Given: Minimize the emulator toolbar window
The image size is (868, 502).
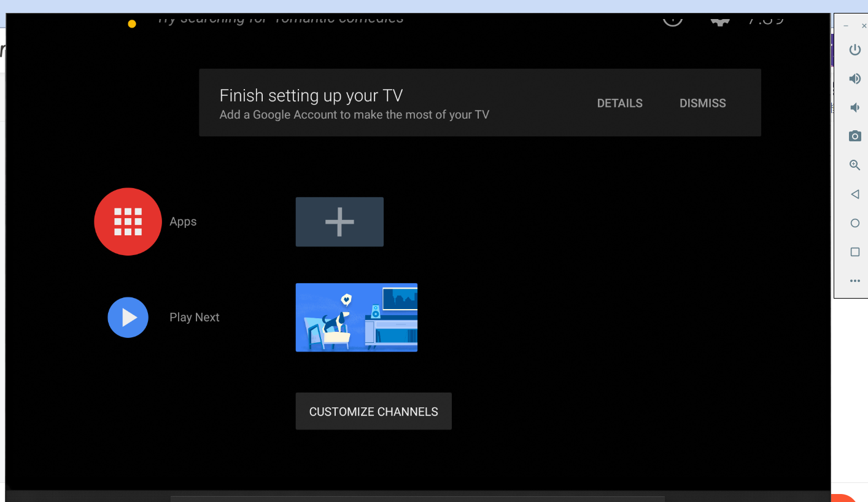Looking at the screenshot, I should [846, 26].
